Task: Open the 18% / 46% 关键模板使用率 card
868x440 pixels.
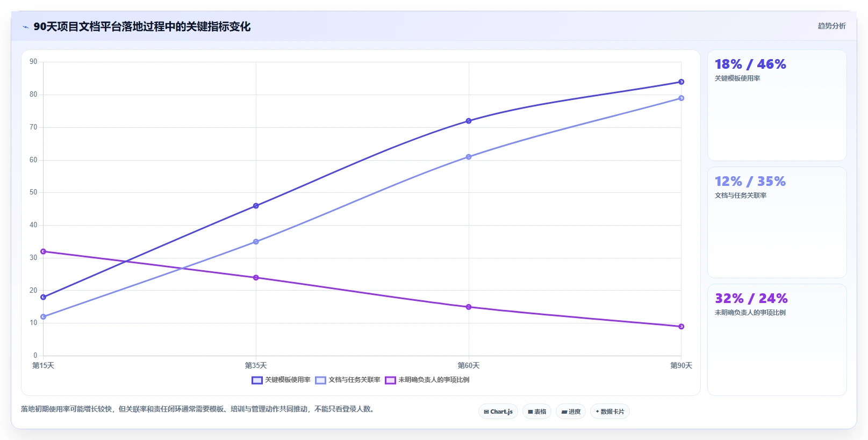Action: (x=777, y=105)
